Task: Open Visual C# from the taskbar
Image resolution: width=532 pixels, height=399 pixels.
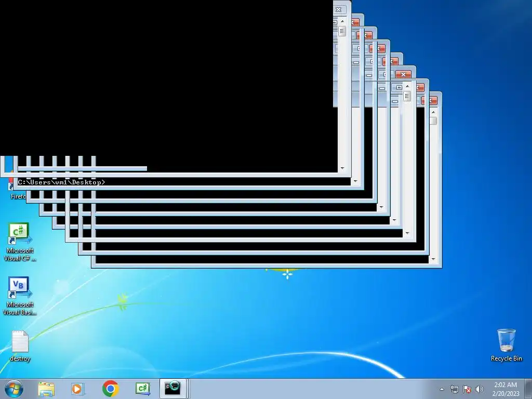Action: pyautogui.click(x=143, y=389)
